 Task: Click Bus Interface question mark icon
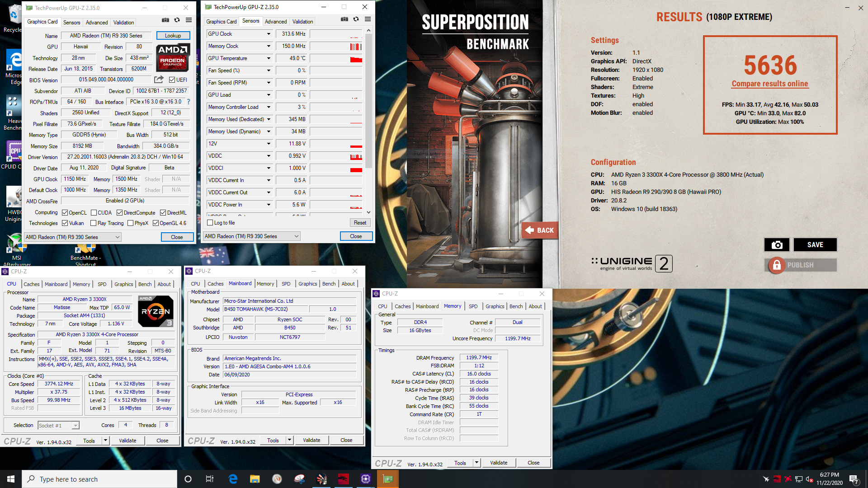[189, 102]
